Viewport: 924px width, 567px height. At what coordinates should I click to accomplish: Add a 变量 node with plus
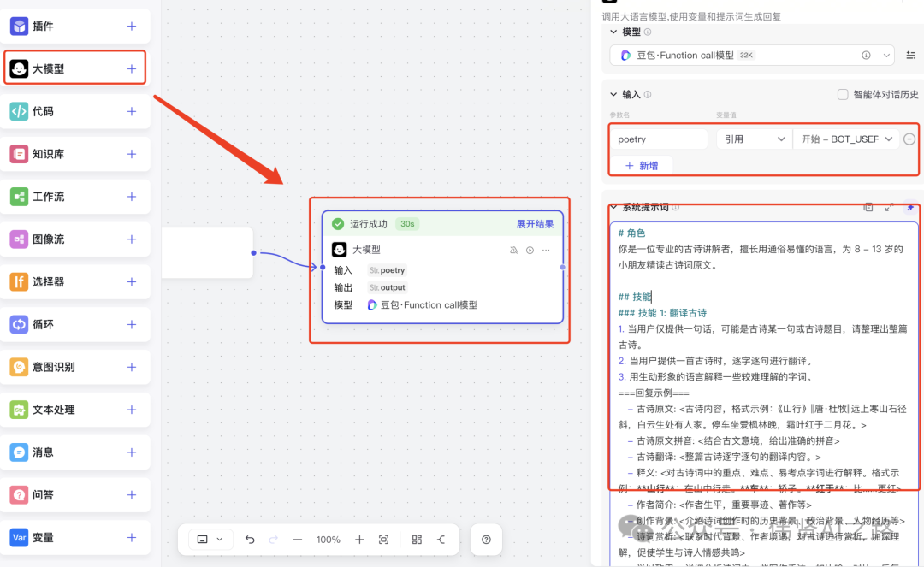click(x=132, y=537)
